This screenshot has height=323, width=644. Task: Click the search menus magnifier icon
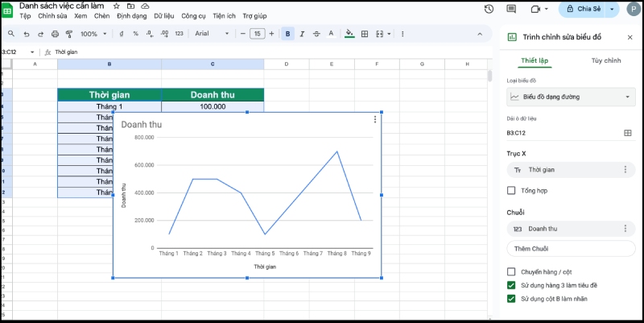pos(11,34)
